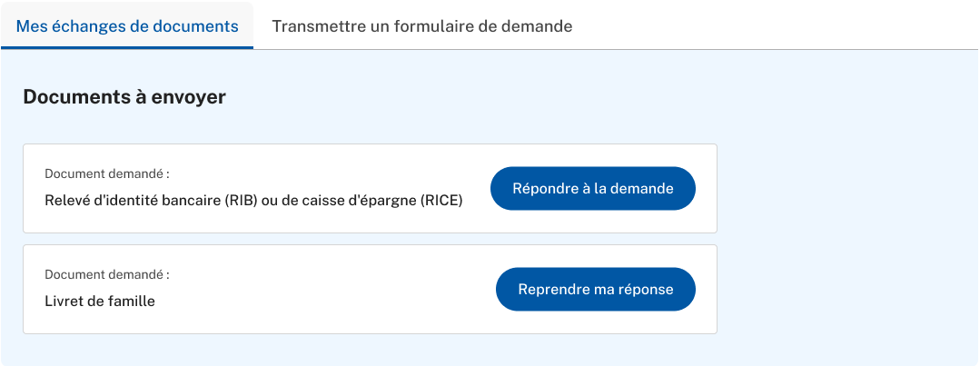Open the Mes échanges de documents tab
This screenshot has height=366, width=980.
pos(127,26)
